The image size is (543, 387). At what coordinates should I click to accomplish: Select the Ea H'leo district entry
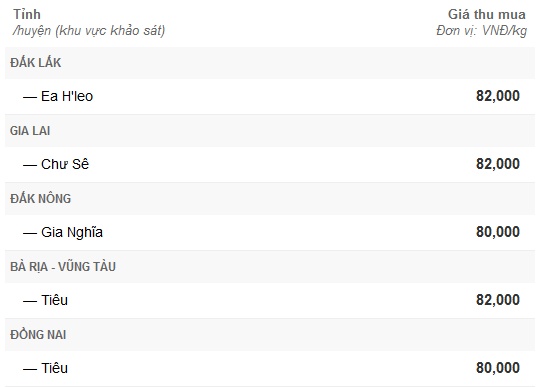67,96
